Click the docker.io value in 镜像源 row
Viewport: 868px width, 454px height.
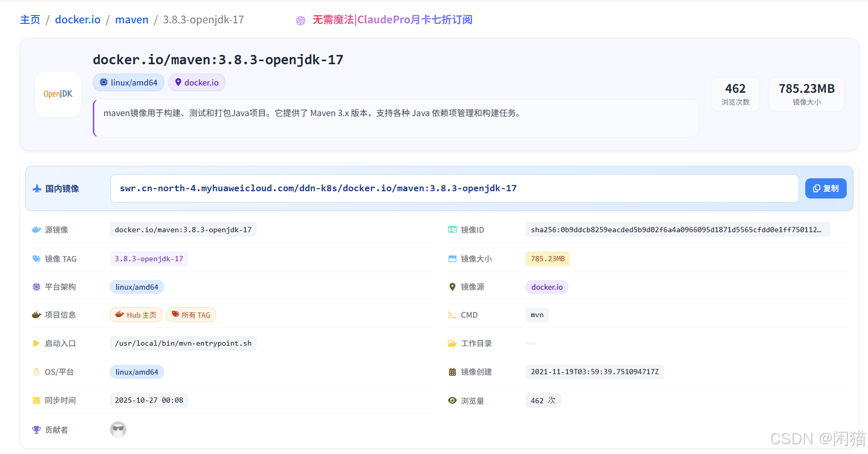tap(547, 287)
